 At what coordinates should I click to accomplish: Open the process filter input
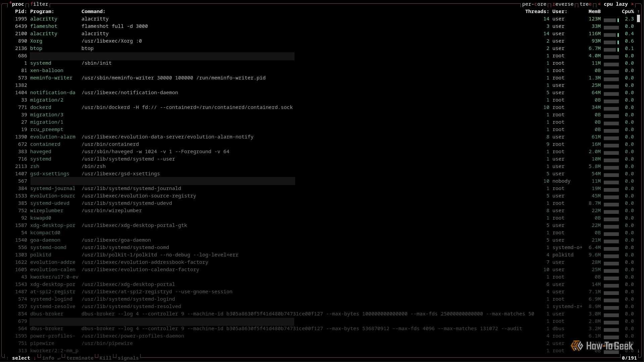click(x=39, y=4)
